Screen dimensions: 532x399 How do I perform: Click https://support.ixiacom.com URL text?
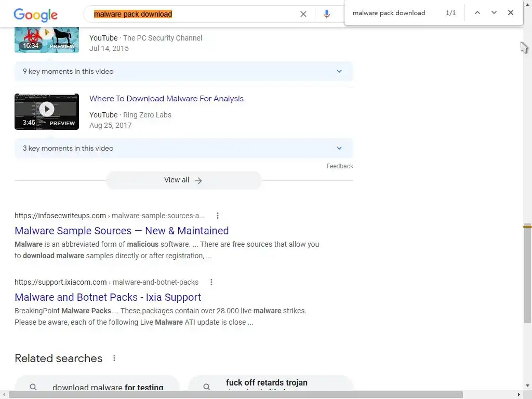pos(61,282)
